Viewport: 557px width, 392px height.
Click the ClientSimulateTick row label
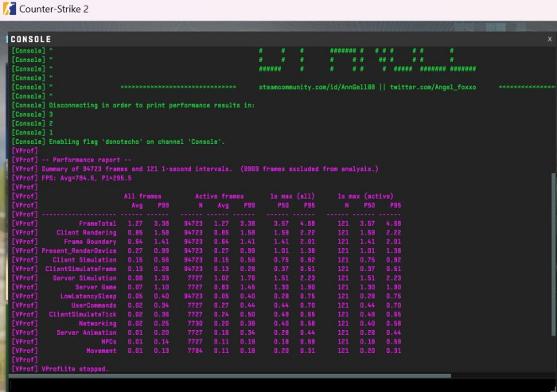pos(83,314)
